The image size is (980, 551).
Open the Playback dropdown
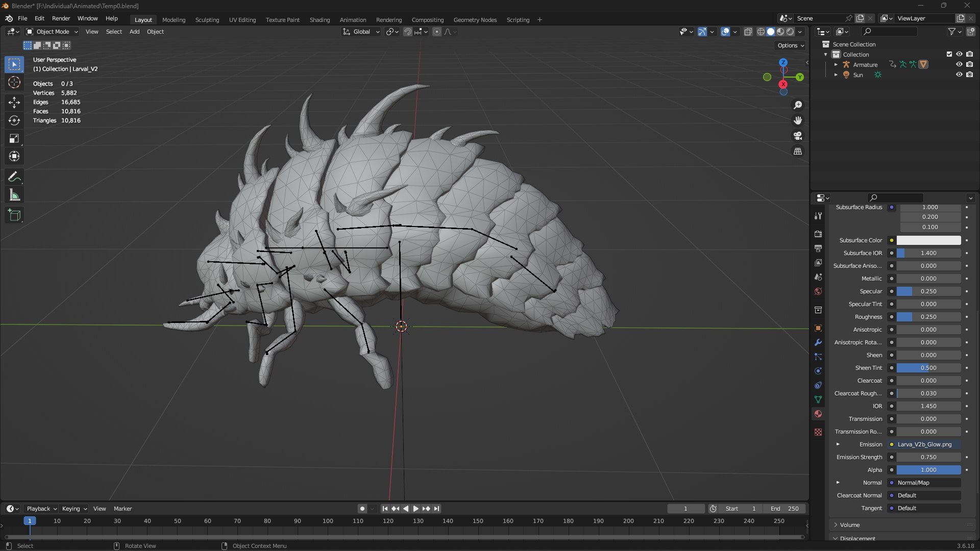pyautogui.click(x=41, y=509)
